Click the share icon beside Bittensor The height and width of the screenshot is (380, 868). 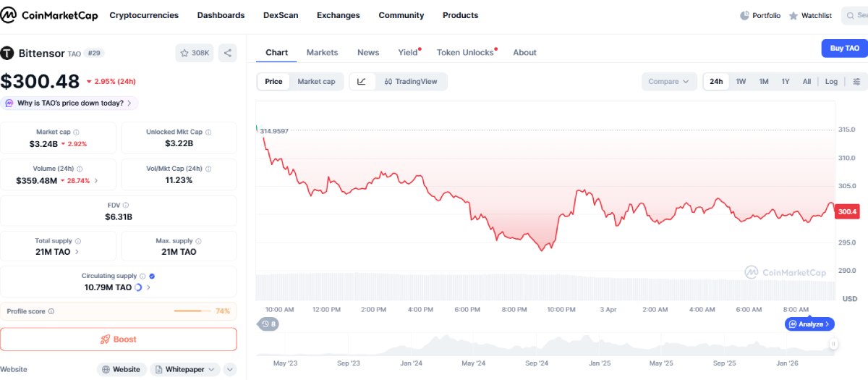pos(228,53)
